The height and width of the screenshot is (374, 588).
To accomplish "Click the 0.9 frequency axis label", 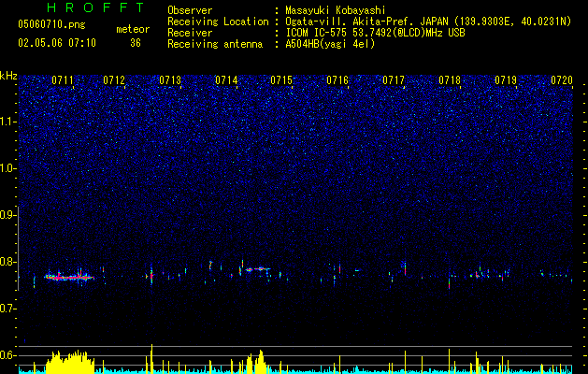I will [x=8, y=215].
